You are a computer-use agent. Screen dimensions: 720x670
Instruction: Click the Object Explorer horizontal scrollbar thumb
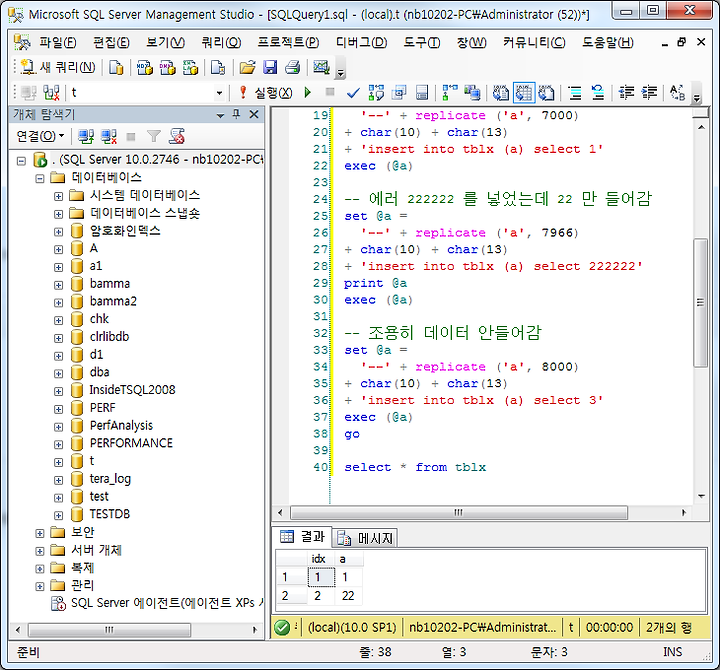(x=109, y=630)
